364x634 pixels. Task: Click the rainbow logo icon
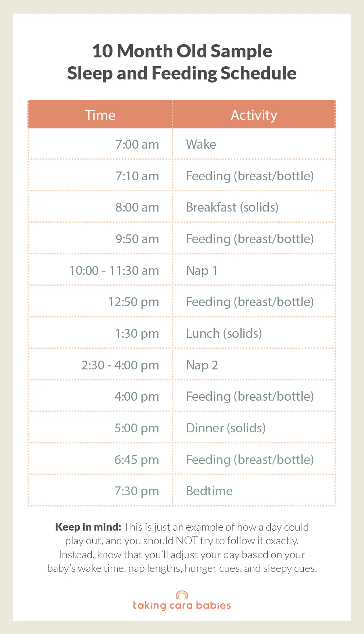(182, 595)
